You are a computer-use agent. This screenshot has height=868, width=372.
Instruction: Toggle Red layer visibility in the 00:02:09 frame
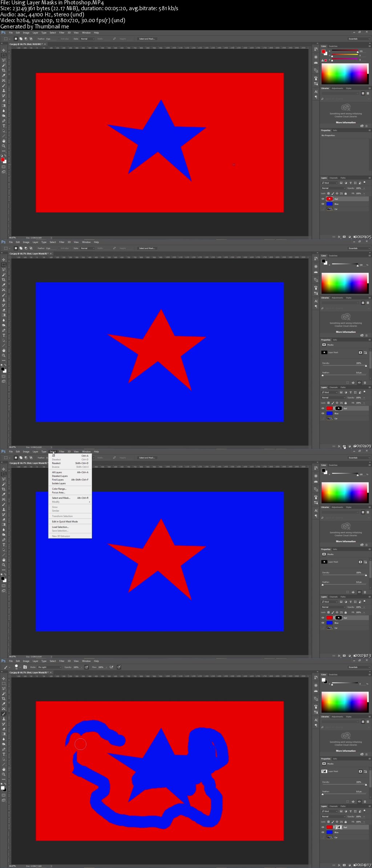(323, 408)
